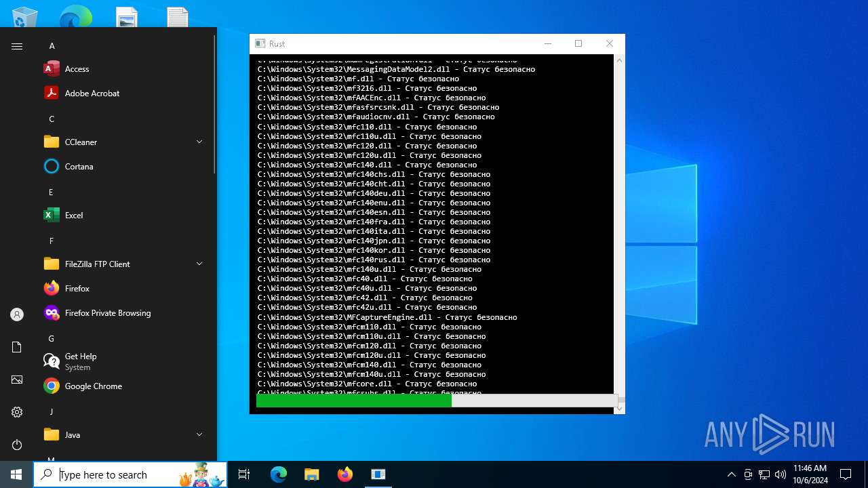Expand the Start menu hamburger
This screenshot has height=488, width=868.
click(17, 46)
